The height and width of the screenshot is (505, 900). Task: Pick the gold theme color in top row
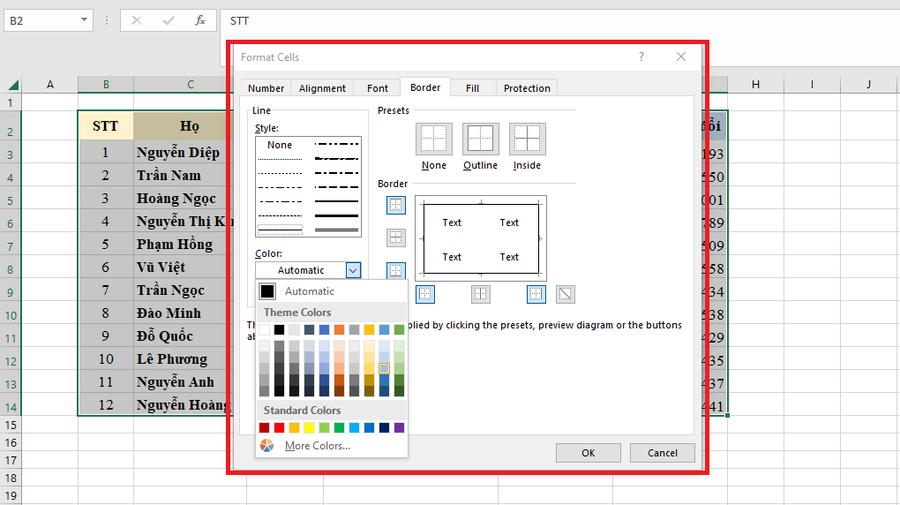[369, 329]
